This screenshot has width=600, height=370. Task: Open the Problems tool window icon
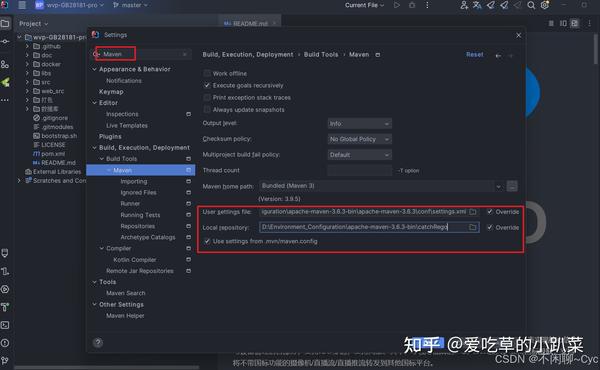point(5,343)
